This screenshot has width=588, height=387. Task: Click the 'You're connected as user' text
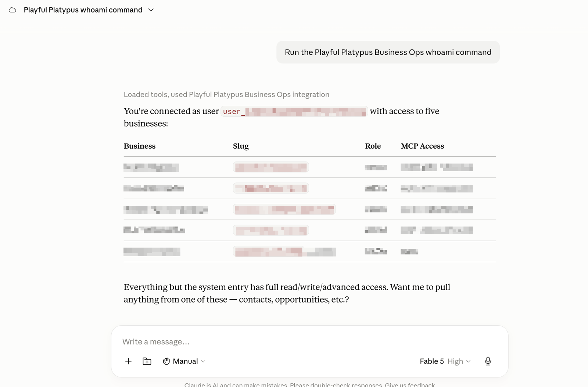coord(171,111)
